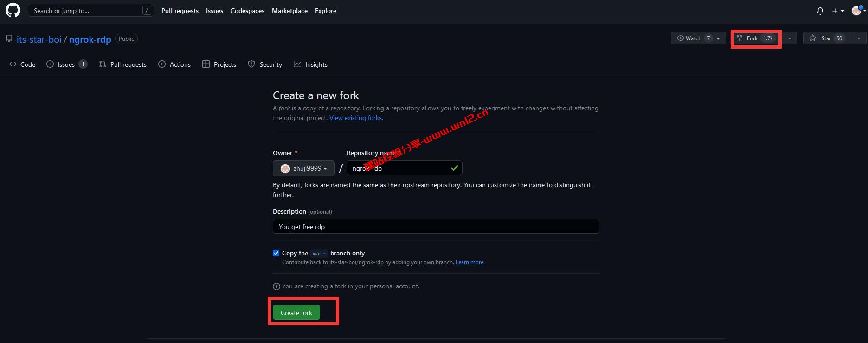Expand the Fork options dropdown arrow
This screenshot has height=343, width=868.
point(789,38)
